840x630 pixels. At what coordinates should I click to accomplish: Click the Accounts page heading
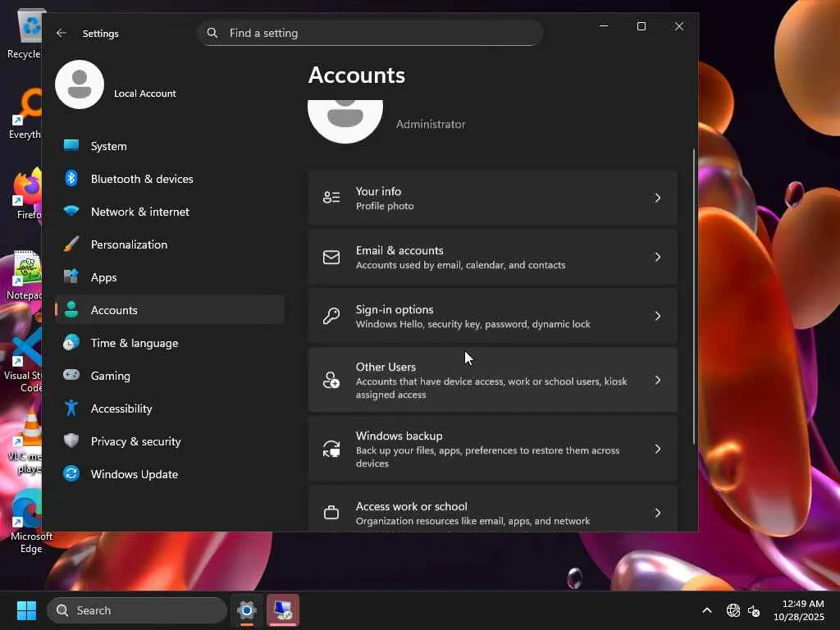[x=357, y=75]
